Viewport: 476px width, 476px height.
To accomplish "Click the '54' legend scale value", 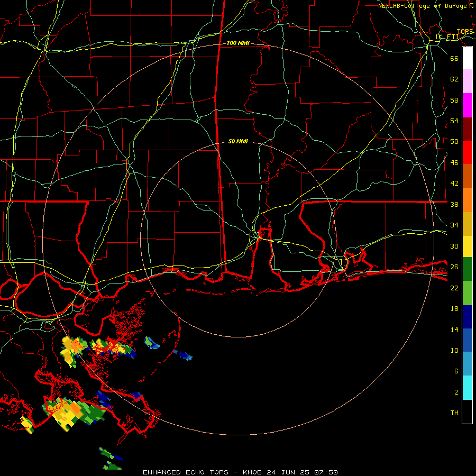I will tap(454, 121).
